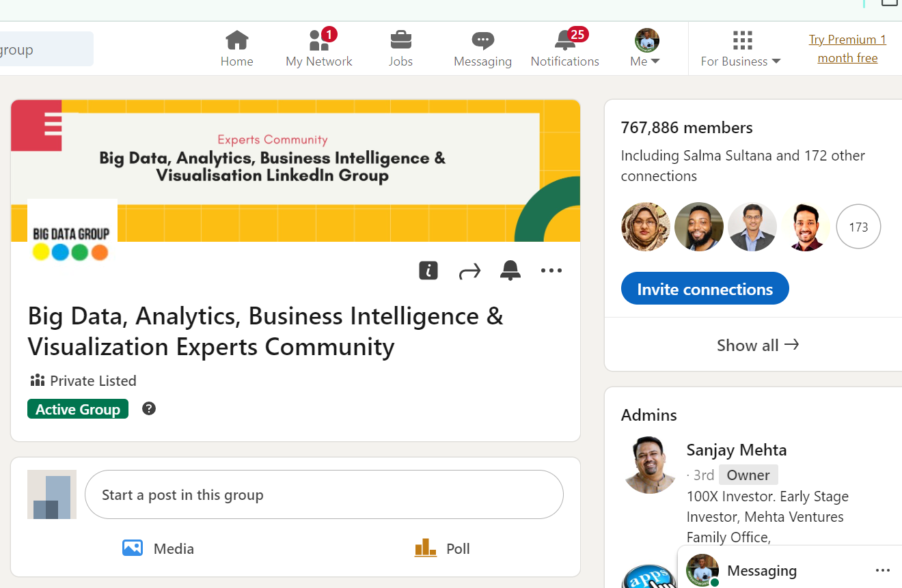Click the group cover banner image

pyautogui.click(x=295, y=171)
